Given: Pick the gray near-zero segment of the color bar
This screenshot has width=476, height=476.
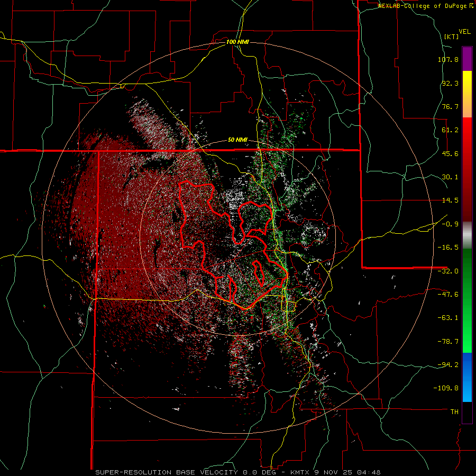Looking at the screenshot, I should pyautogui.click(x=467, y=235).
